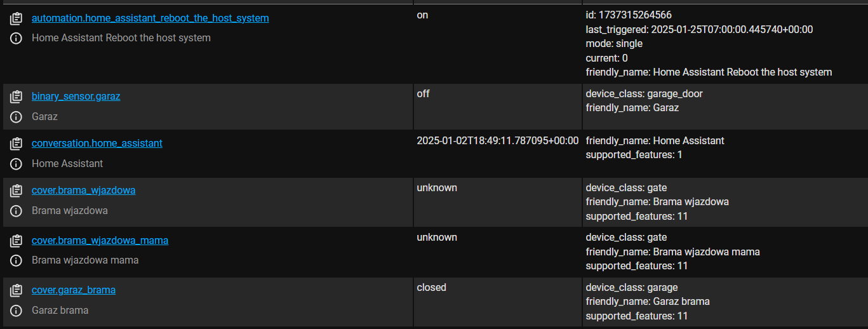Click the closed state of Garaz brama

point(432,288)
